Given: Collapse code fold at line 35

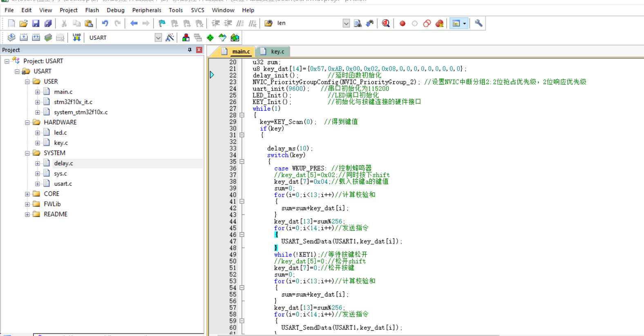Looking at the screenshot, I should coord(242,162).
